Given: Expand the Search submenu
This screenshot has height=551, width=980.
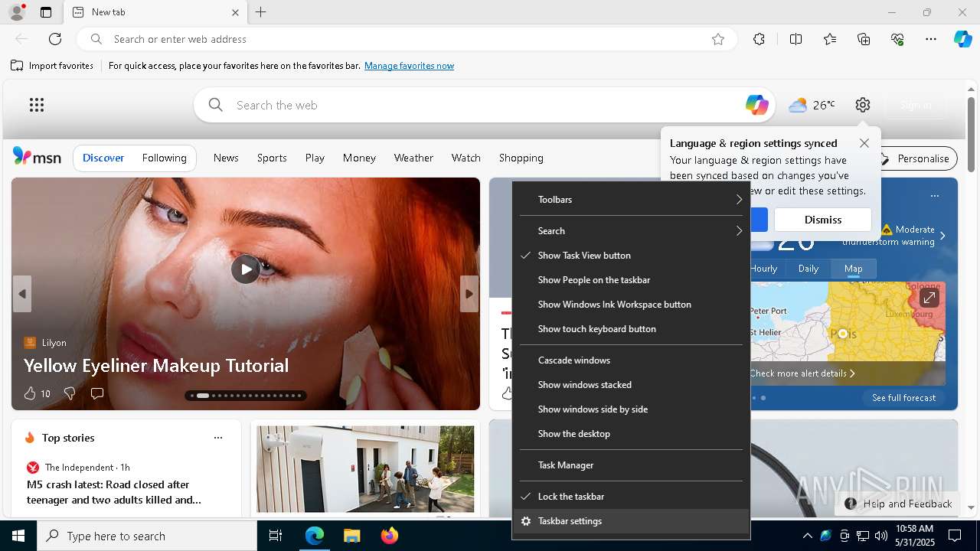Looking at the screenshot, I should point(632,231).
